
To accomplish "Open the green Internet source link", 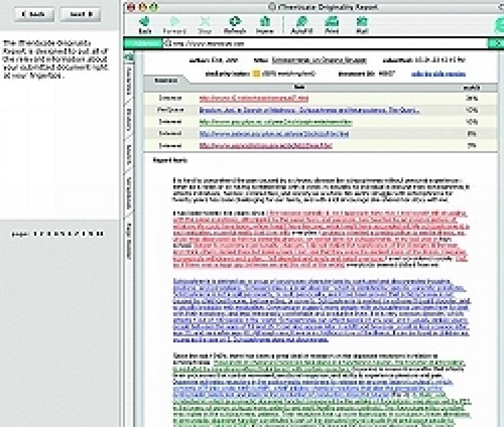I will tap(276, 122).
